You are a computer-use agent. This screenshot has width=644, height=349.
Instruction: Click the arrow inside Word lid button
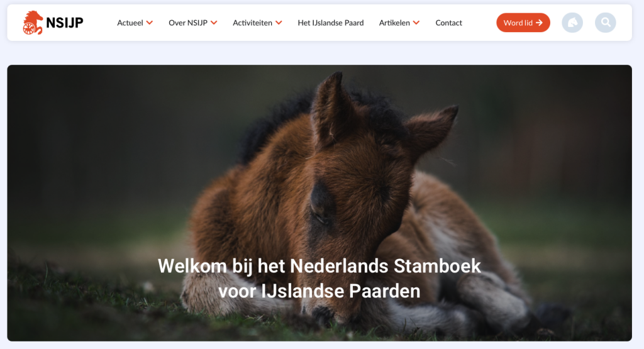pyautogui.click(x=539, y=23)
